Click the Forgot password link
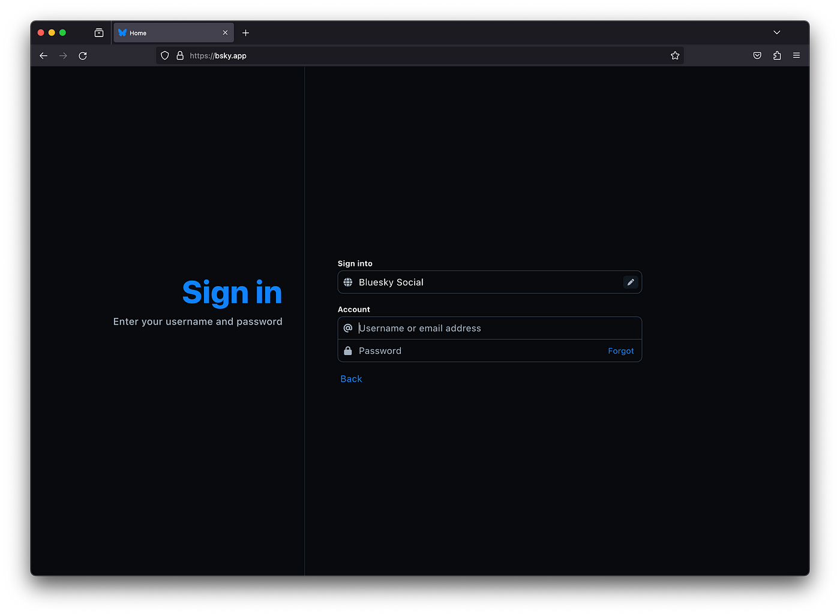This screenshot has width=840, height=616. pyautogui.click(x=621, y=351)
